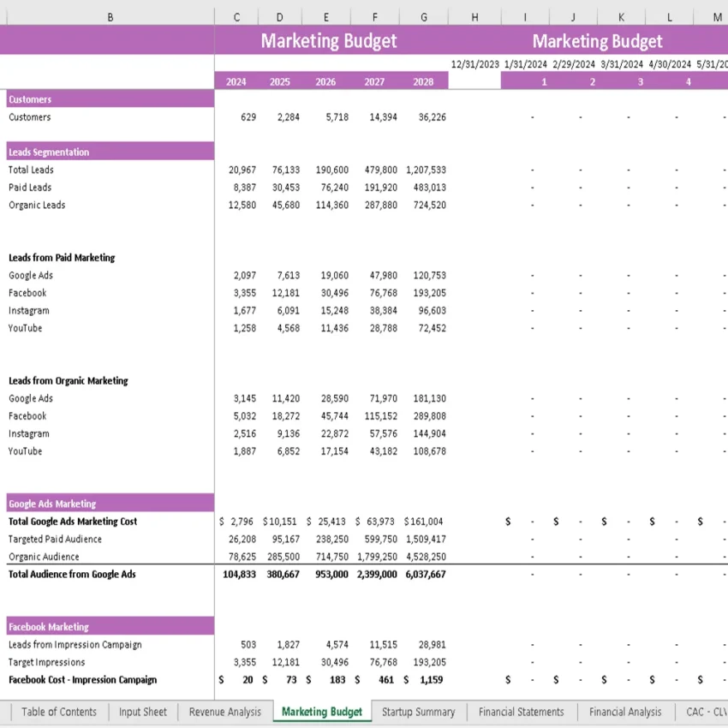Select column H header
The image size is (728, 728).
tap(474, 16)
